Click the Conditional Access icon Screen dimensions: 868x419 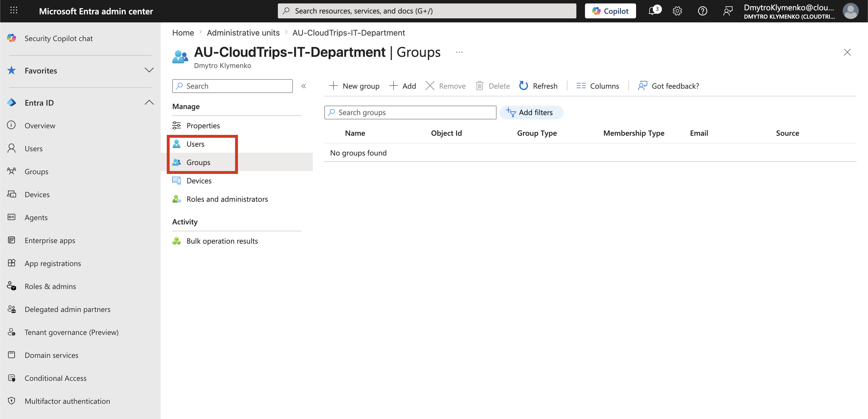click(11, 378)
